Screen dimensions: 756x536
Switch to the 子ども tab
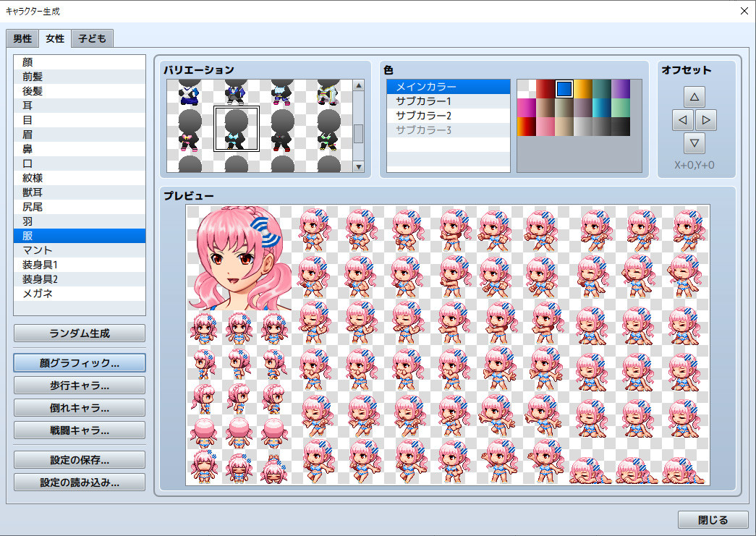point(93,38)
